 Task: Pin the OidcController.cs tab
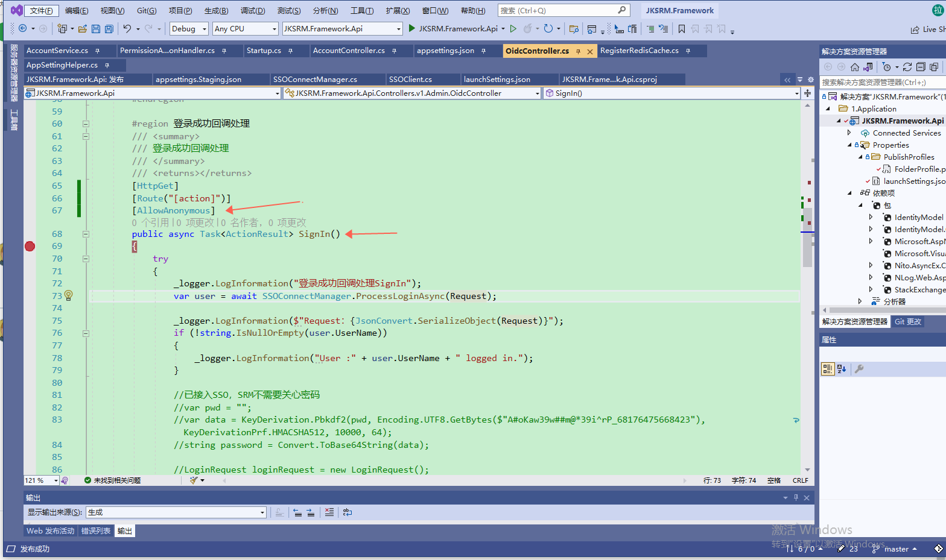(578, 51)
